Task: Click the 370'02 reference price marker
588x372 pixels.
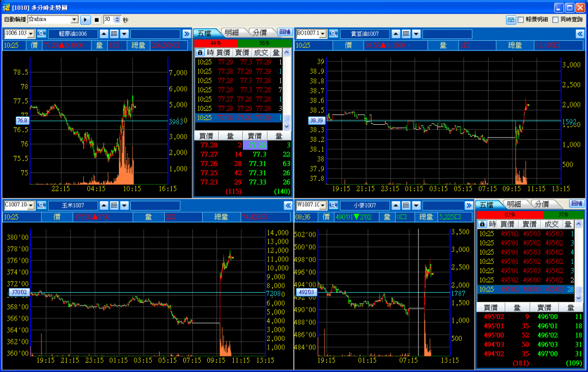Action: [x=19, y=292]
